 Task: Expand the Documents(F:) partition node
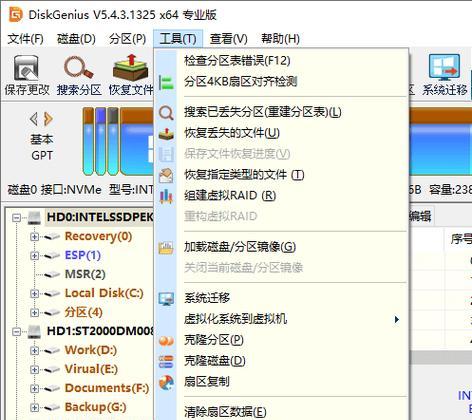pyautogui.click(x=34, y=389)
